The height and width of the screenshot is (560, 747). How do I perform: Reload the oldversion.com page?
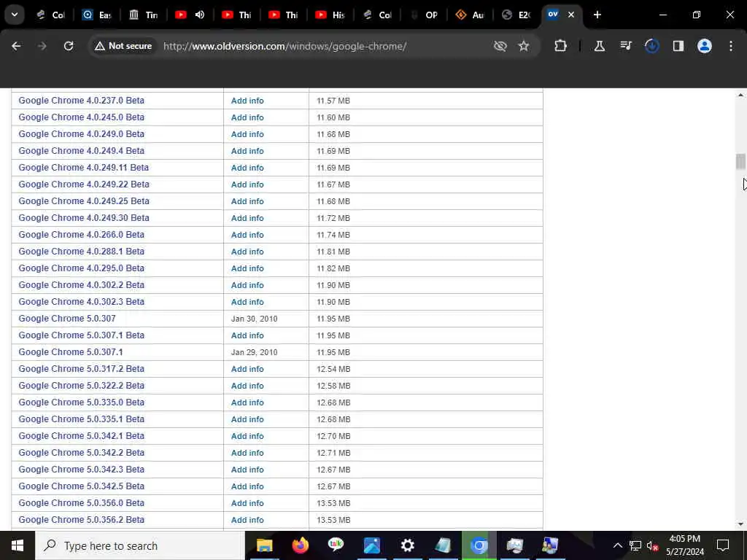(x=69, y=46)
